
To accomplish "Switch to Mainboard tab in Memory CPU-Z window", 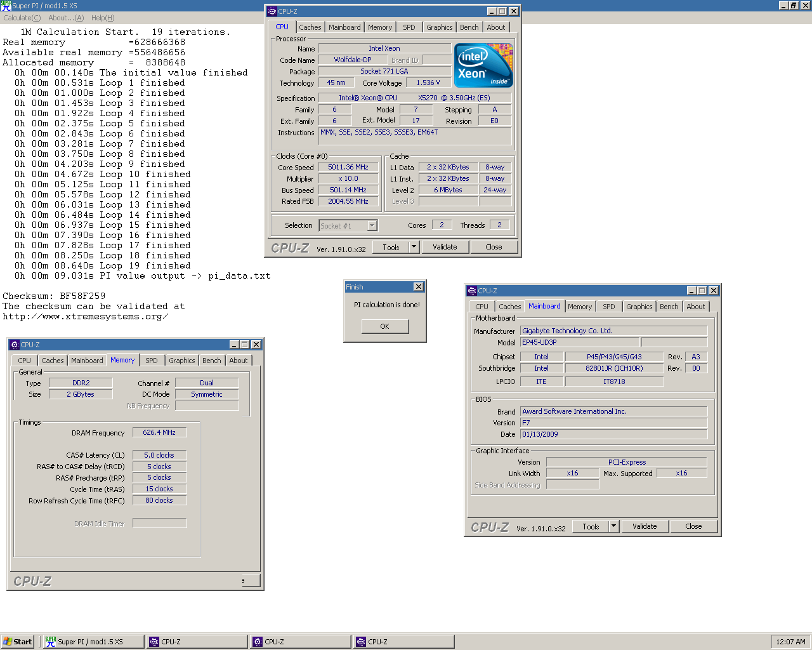I will 87,361.
